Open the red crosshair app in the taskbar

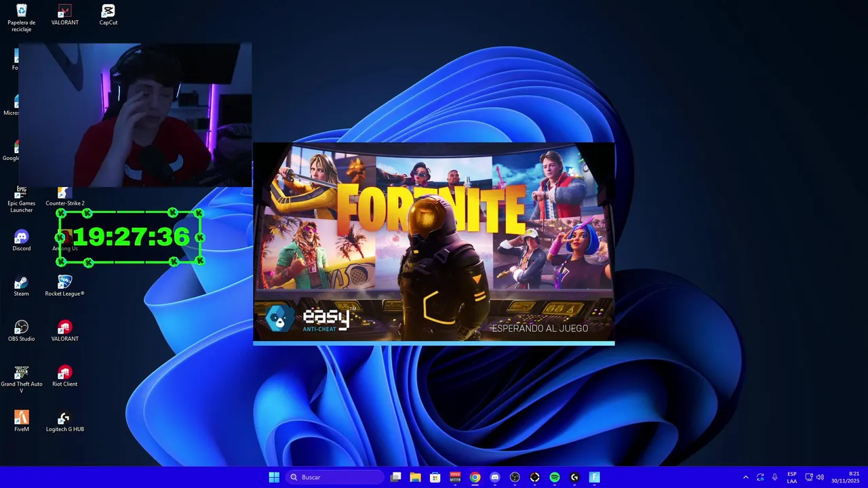[534, 477]
